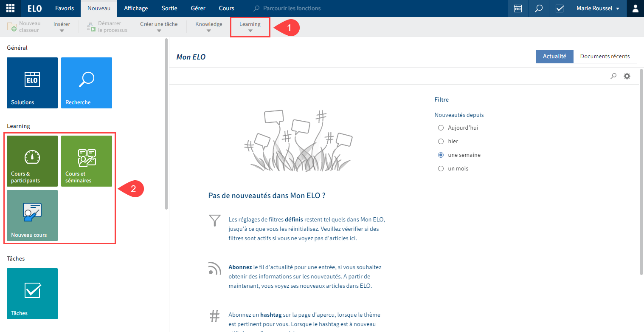Open the tasks checkmark icon in top bar
Screen dimensions: 644x332
[560, 9]
